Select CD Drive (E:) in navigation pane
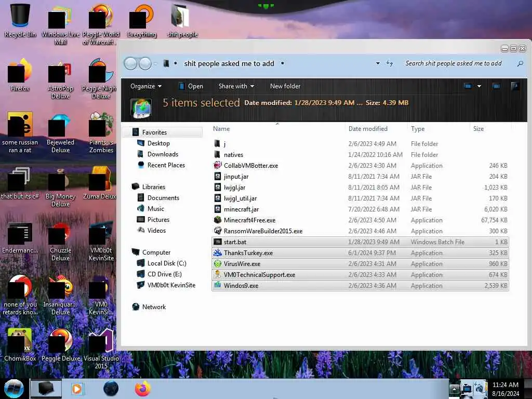Viewport: 532px width, 399px height. click(x=164, y=274)
